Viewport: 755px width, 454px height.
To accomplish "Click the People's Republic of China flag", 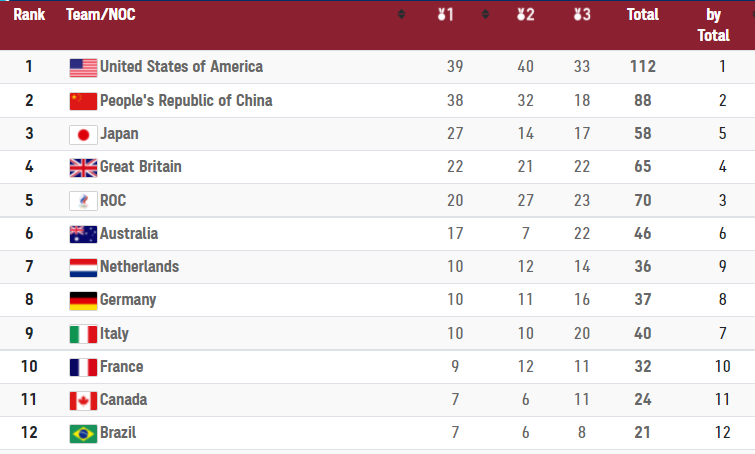I will coord(83,101).
